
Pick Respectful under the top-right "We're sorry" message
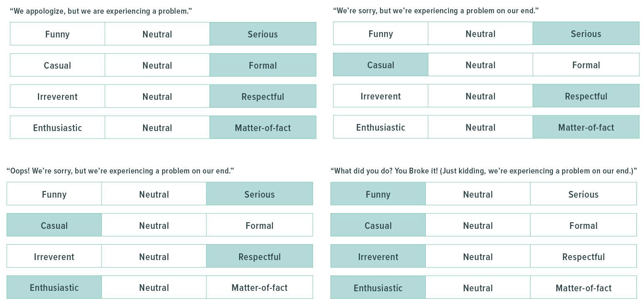586,96
